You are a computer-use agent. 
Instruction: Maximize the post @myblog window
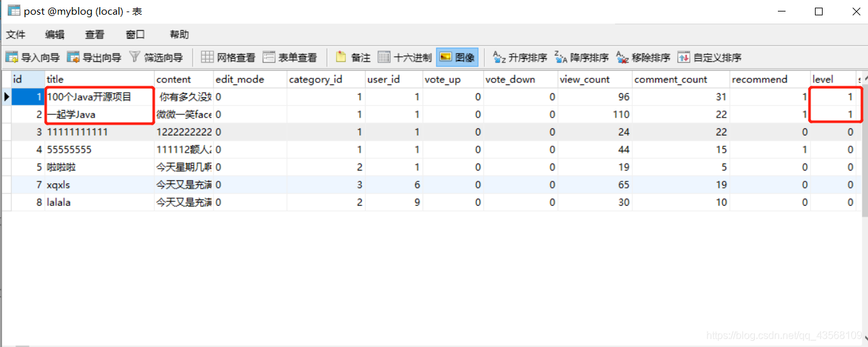[819, 11]
